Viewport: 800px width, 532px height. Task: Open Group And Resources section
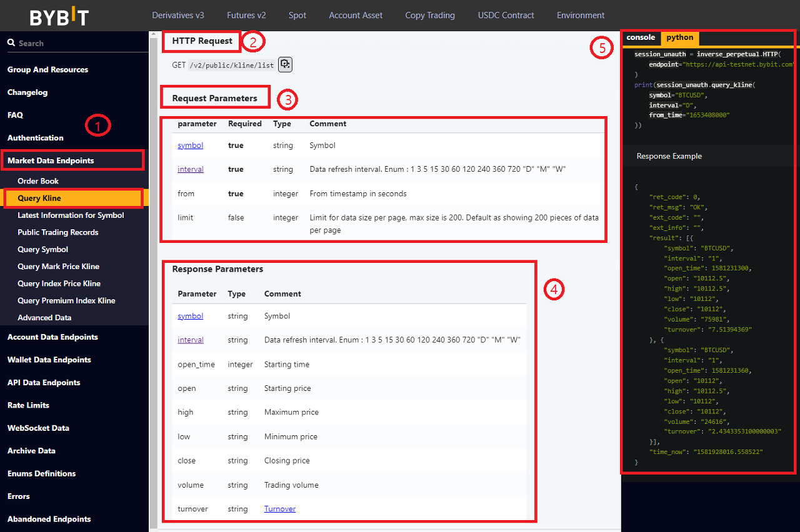(x=47, y=69)
